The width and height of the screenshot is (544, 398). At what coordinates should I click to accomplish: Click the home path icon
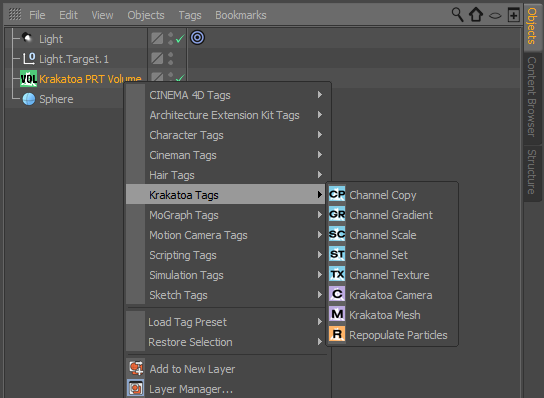tap(476, 15)
